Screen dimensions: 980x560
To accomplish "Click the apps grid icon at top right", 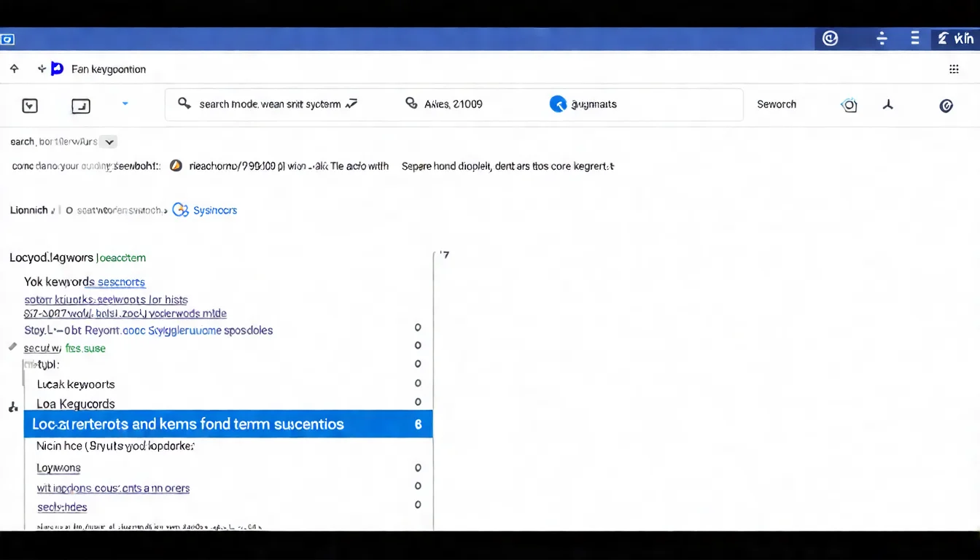I will (953, 69).
